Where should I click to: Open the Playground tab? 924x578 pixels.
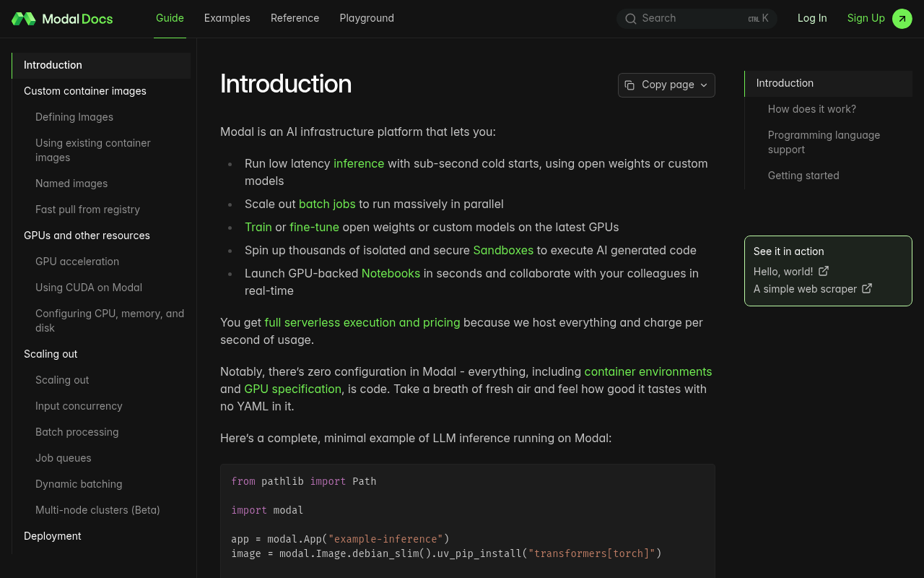pyautogui.click(x=367, y=18)
